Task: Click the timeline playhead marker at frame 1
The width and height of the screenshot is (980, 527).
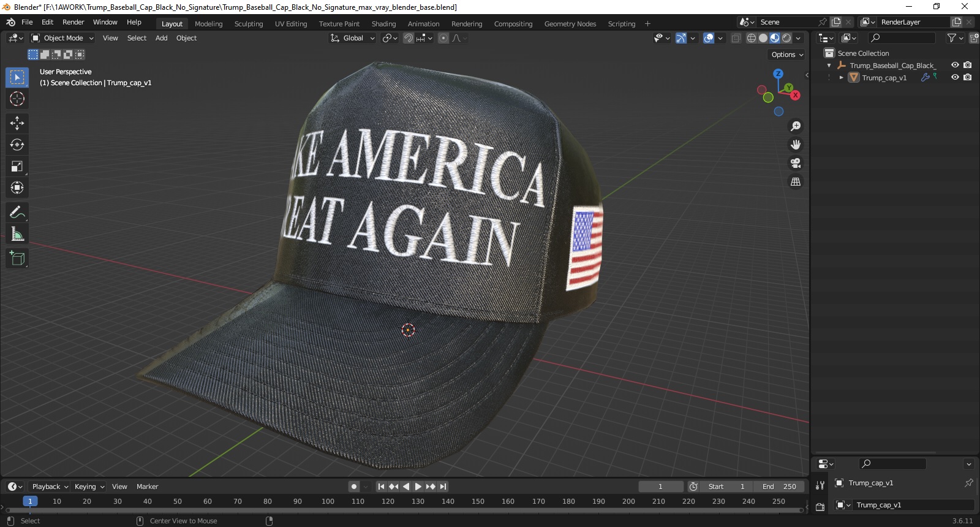Action: pyautogui.click(x=30, y=501)
